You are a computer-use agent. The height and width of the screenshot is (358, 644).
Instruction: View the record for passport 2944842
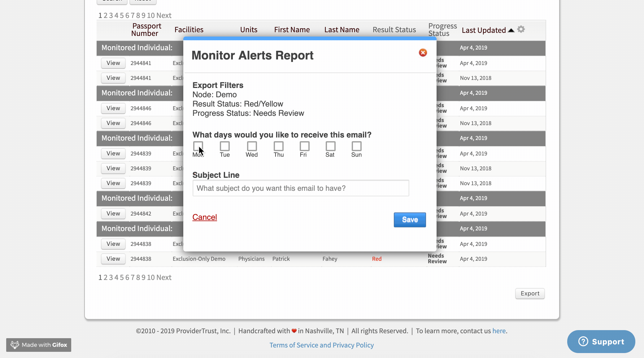113,213
